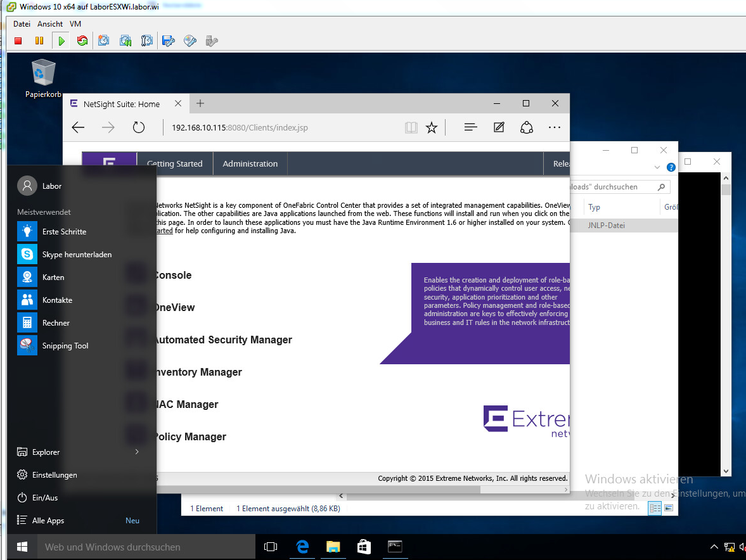Open Erste Schritte from Start menu
746x560 pixels.
click(x=82, y=231)
